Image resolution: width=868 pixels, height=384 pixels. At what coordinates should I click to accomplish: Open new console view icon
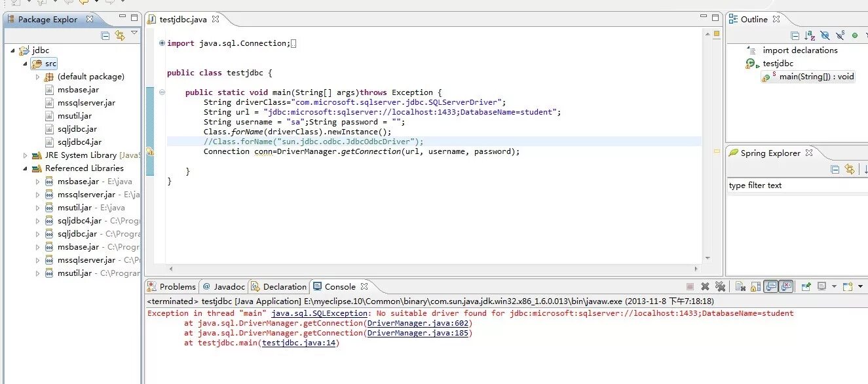tap(848, 286)
